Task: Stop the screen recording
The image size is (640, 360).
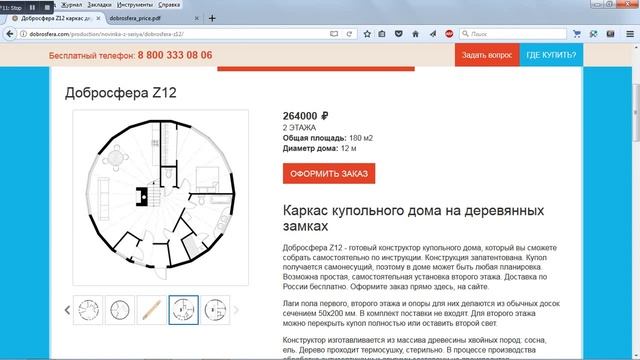Action: click(x=47, y=7)
